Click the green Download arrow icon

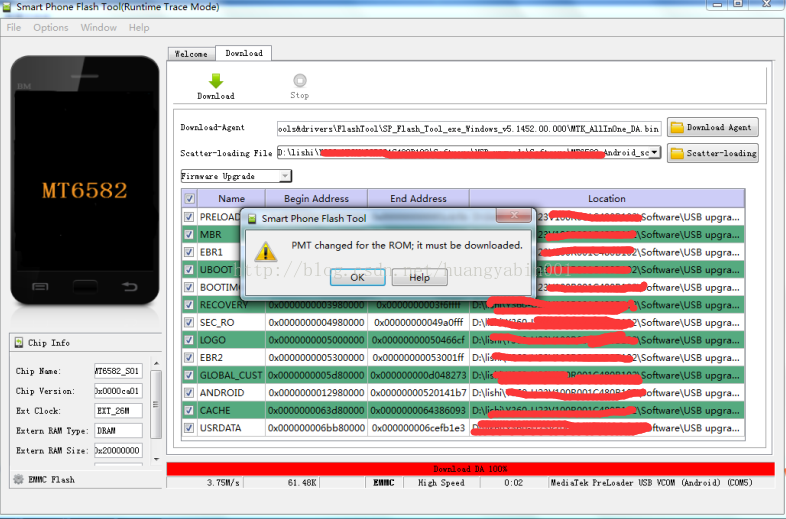point(216,81)
